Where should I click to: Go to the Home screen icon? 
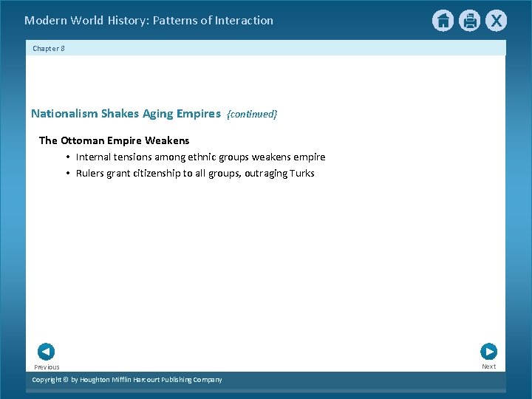point(443,21)
